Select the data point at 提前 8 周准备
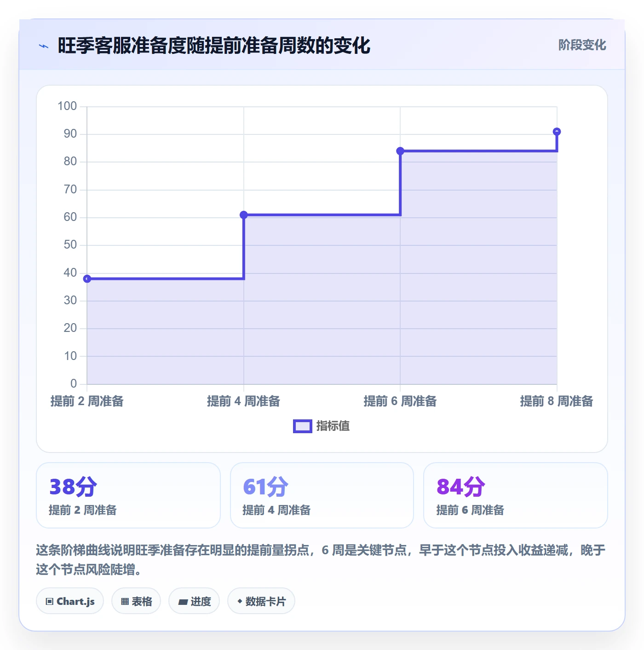The image size is (644, 650). tap(557, 132)
